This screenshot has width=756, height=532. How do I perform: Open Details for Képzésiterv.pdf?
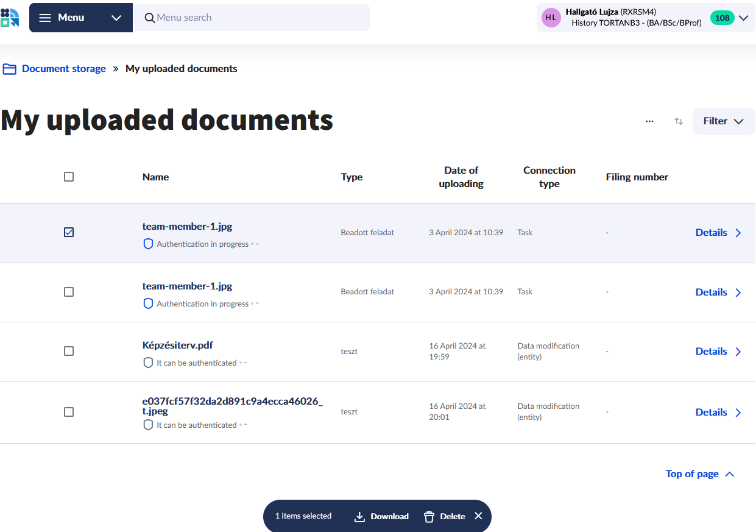pyautogui.click(x=718, y=352)
